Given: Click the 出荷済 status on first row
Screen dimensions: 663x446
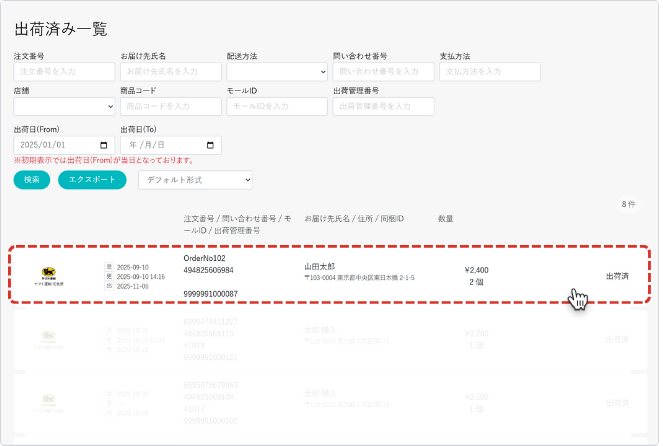Looking at the screenshot, I should pos(617,276).
